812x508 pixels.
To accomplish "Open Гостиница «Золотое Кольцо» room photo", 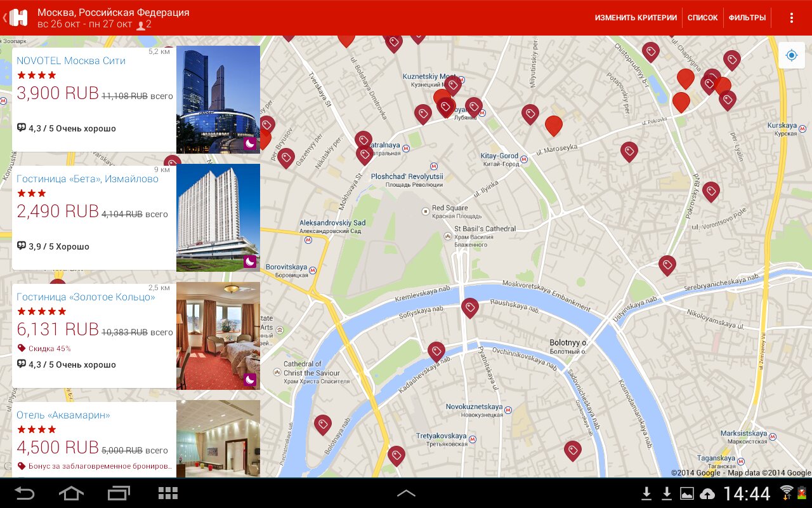I will click(218, 335).
